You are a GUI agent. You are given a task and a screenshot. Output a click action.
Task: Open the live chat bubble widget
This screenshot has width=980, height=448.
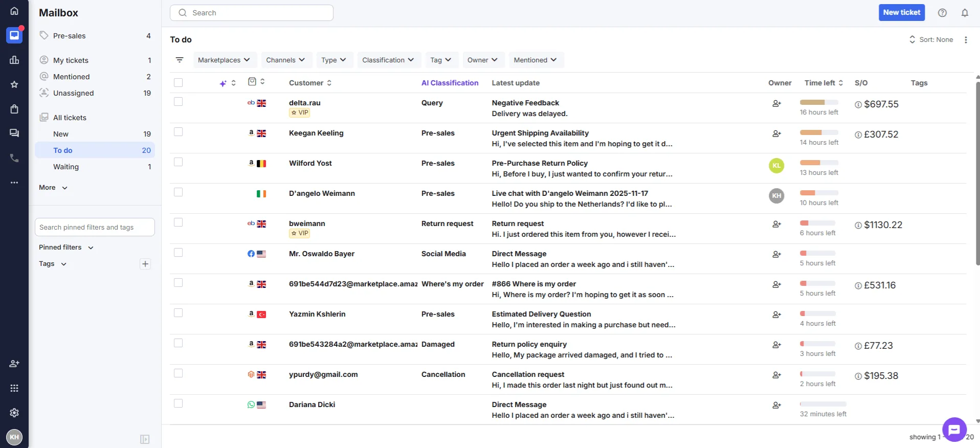click(x=954, y=430)
